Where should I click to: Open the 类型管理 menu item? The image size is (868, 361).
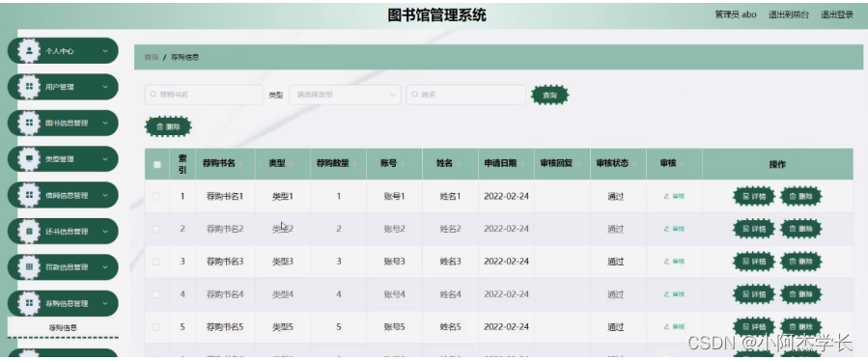click(63, 159)
